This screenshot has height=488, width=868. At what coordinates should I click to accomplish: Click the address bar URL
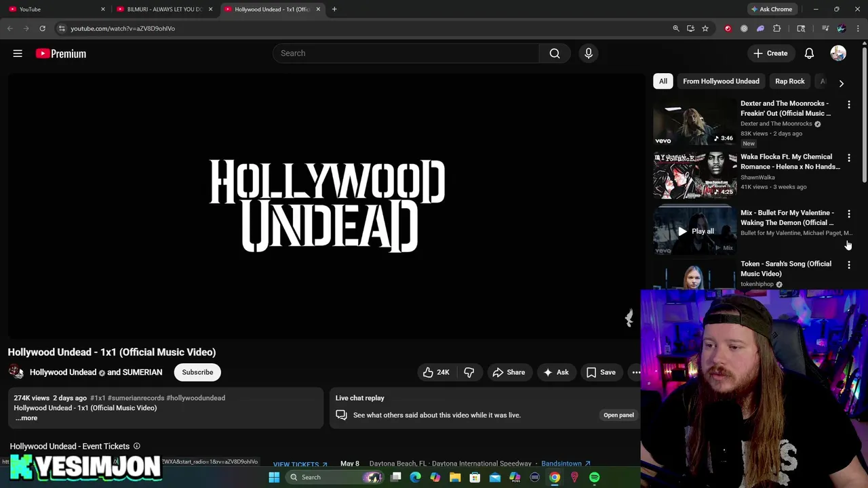click(123, 28)
